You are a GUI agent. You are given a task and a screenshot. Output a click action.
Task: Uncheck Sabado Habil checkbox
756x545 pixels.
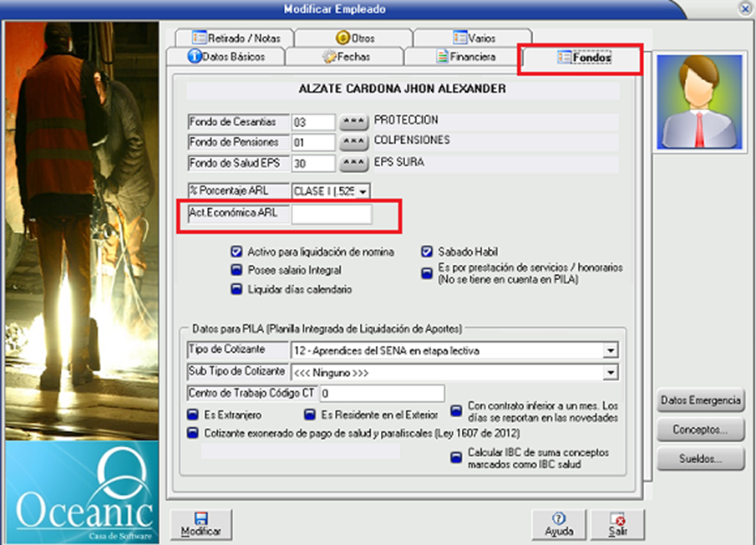(x=427, y=252)
